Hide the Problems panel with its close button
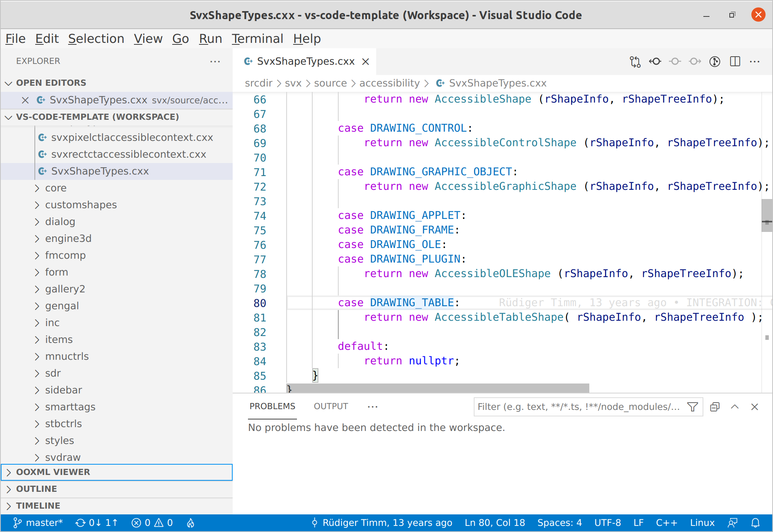This screenshot has width=773, height=532. coord(754,406)
